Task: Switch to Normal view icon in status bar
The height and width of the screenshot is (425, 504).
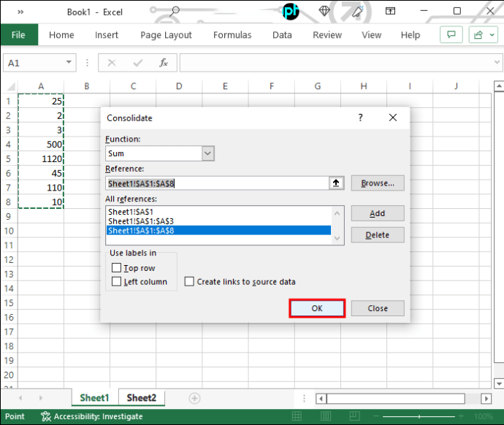Action: (x=297, y=416)
